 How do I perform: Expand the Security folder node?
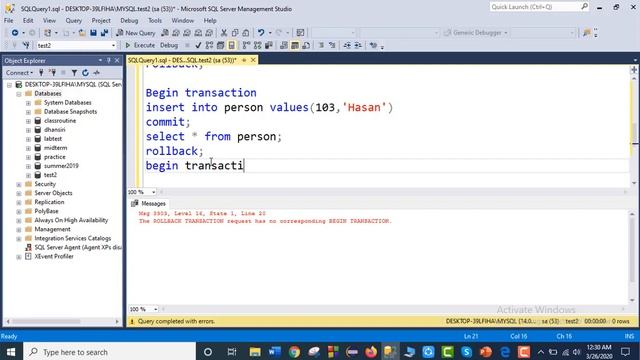19,184
